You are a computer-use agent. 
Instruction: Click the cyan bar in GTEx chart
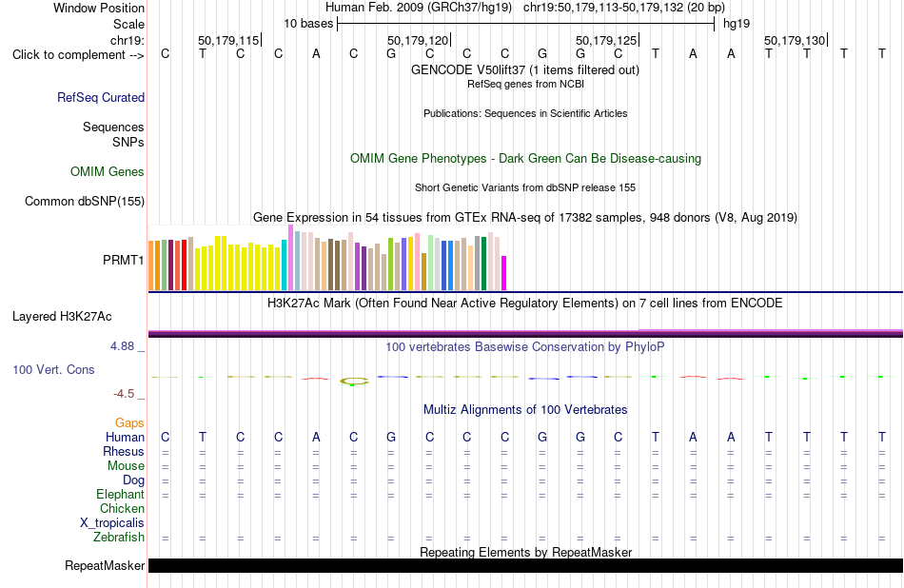[285, 265]
